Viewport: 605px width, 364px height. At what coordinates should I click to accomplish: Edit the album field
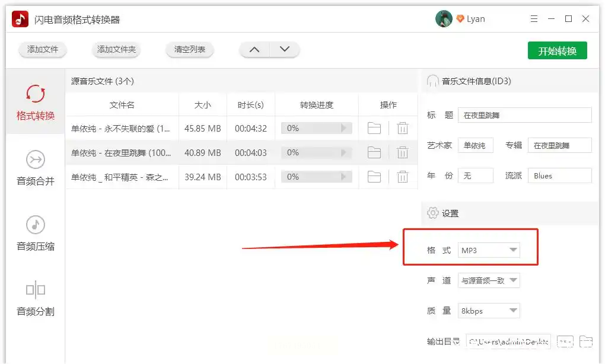559,145
